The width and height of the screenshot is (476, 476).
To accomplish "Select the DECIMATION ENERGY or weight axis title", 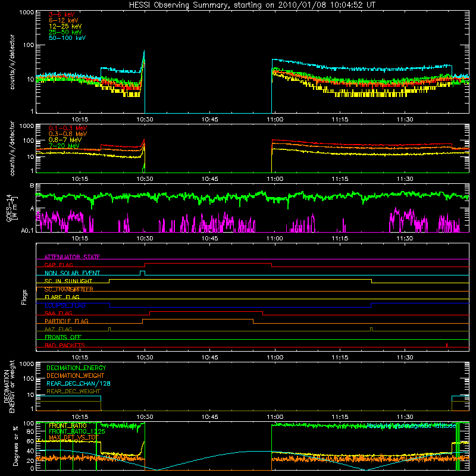I will [9, 386].
